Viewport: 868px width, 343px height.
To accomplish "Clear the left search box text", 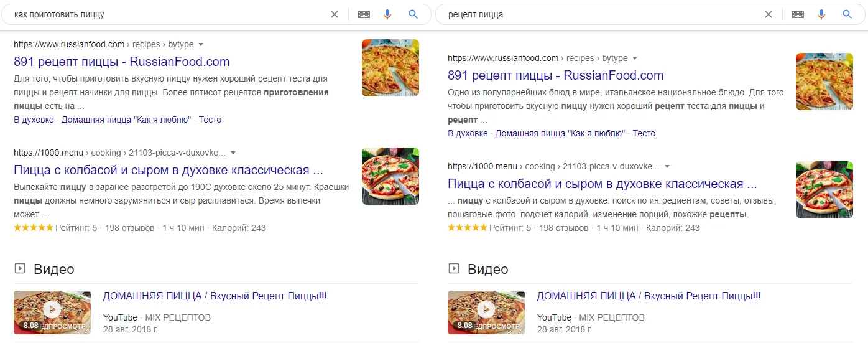I will click(335, 14).
